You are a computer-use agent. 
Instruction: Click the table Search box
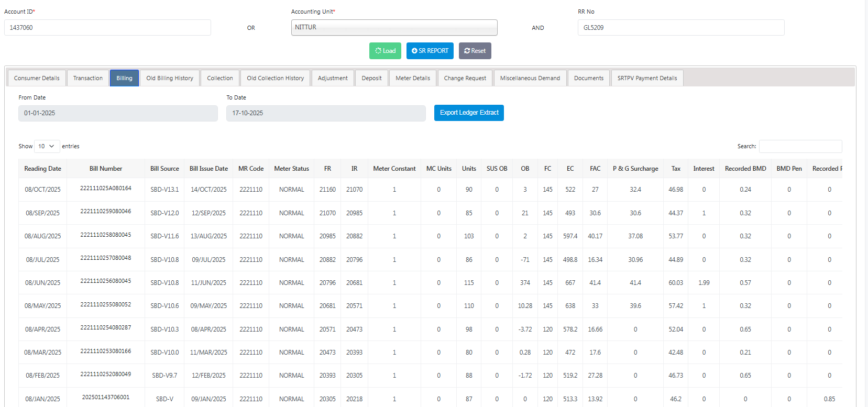point(800,146)
